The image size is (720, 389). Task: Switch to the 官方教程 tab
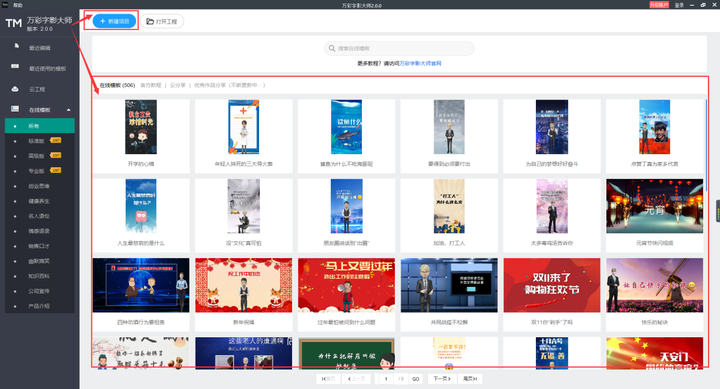(151, 85)
